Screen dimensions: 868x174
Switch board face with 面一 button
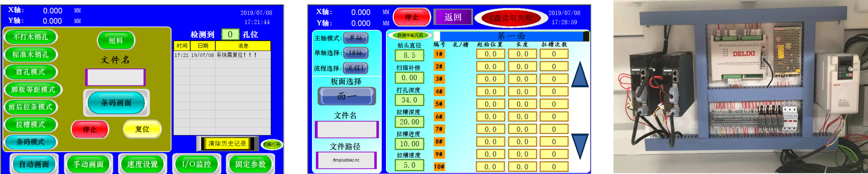click(347, 96)
